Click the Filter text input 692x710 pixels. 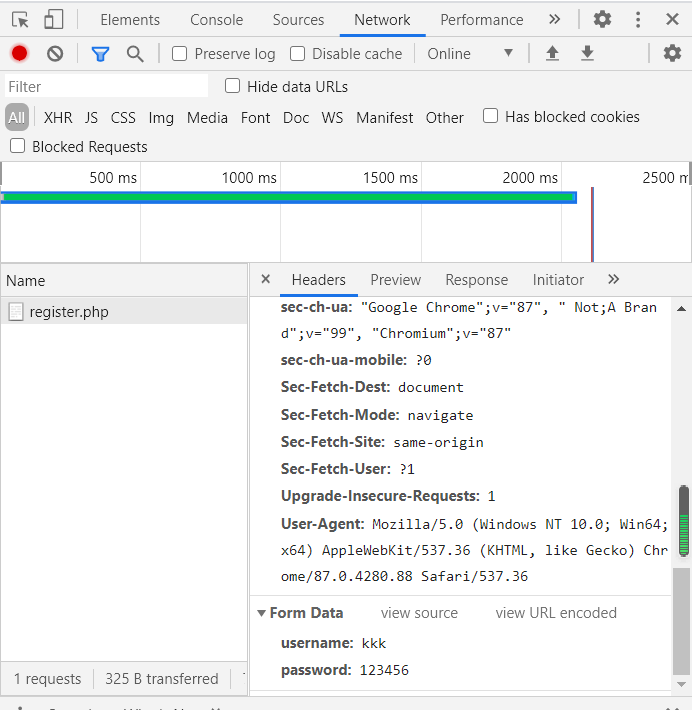click(106, 87)
